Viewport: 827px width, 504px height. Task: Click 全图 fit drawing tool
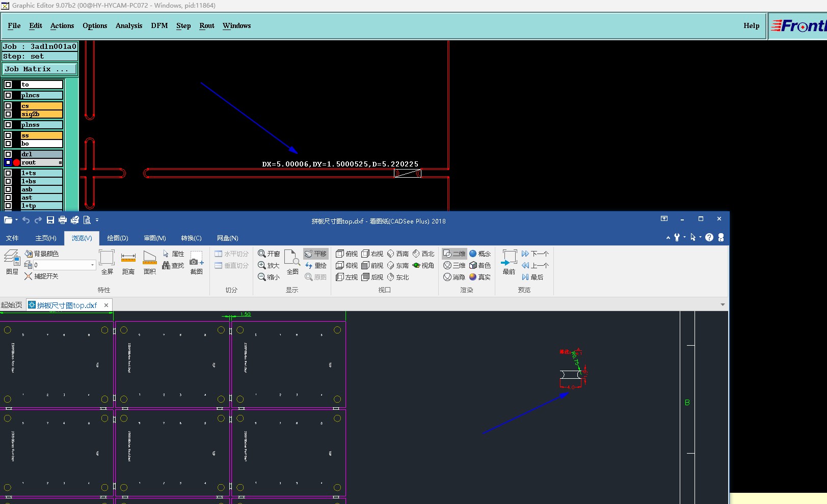[292, 263]
